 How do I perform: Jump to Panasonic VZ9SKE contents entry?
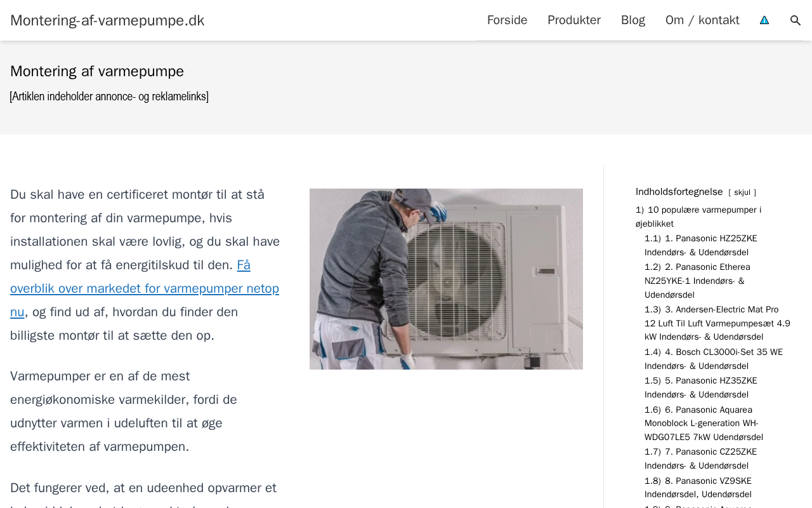[698, 488]
